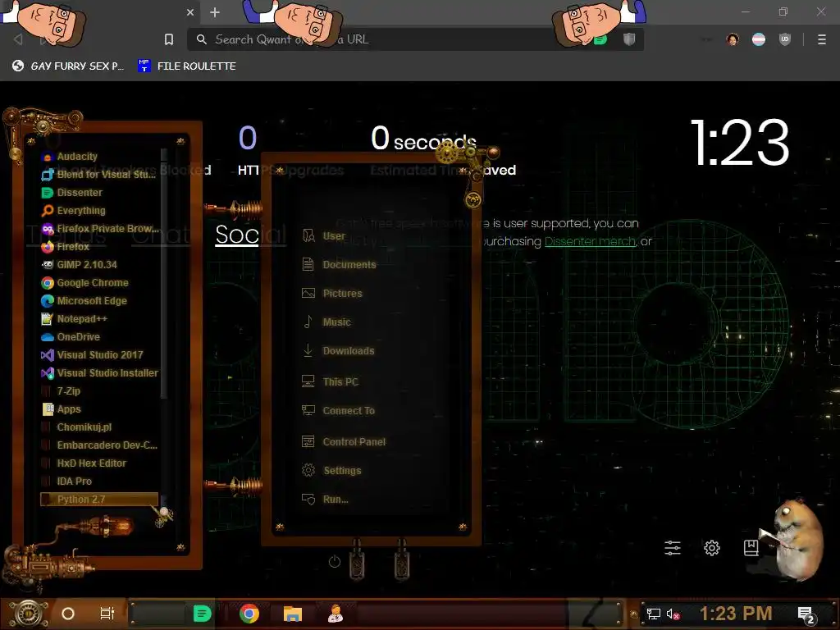The height and width of the screenshot is (630, 840).
Task: Open Google Chrome from the taskbar
Action: click(x=249, y=614)
